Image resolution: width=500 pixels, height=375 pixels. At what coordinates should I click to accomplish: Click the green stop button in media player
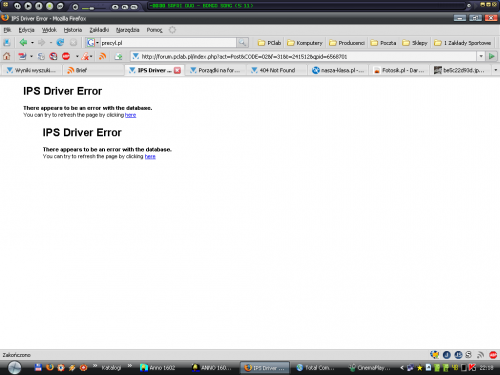tap(49, 6)
